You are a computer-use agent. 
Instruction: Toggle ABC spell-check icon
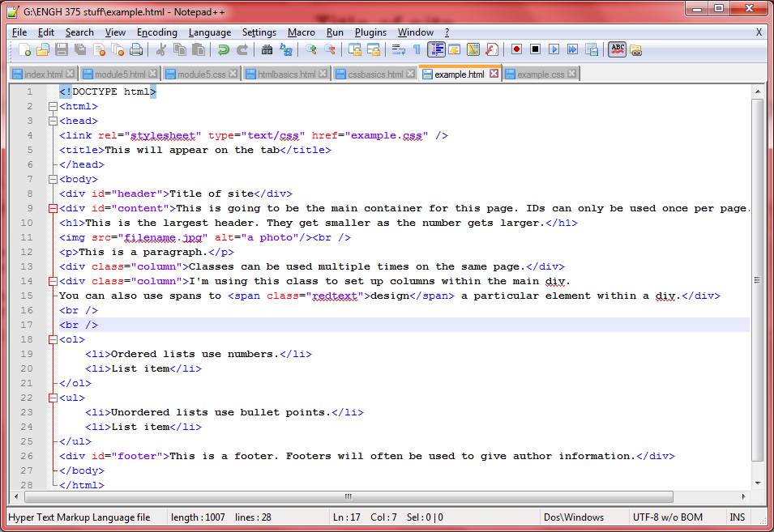point(617,49)
